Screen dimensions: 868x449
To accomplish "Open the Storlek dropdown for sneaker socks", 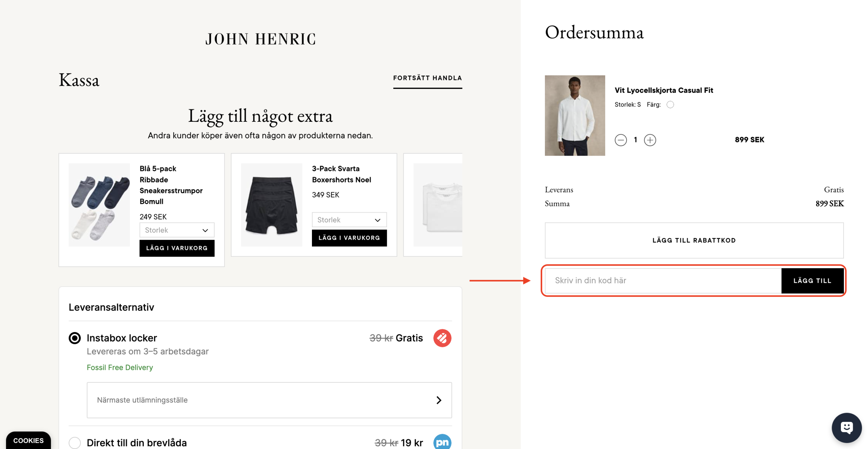I will pos(177,230).
